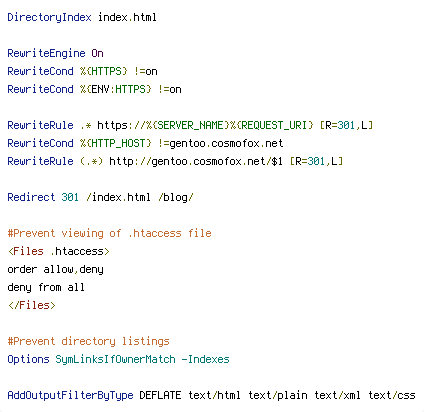Click the http://gentoo.cosmofox.net/$1 URL
424x412 pixels.
coord(196,161)
